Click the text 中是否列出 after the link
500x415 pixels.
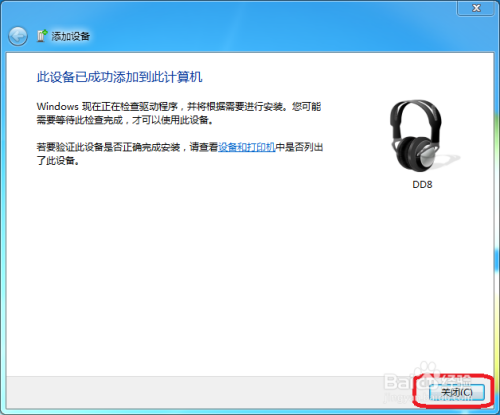pyautogui.click(x=299, y=147)
